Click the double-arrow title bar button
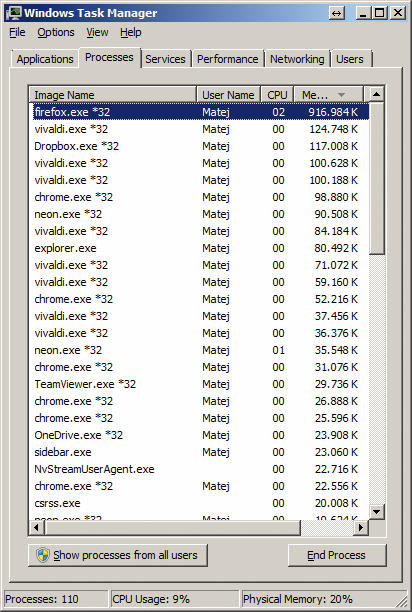 pyautogui.click(x=336, y=13)
